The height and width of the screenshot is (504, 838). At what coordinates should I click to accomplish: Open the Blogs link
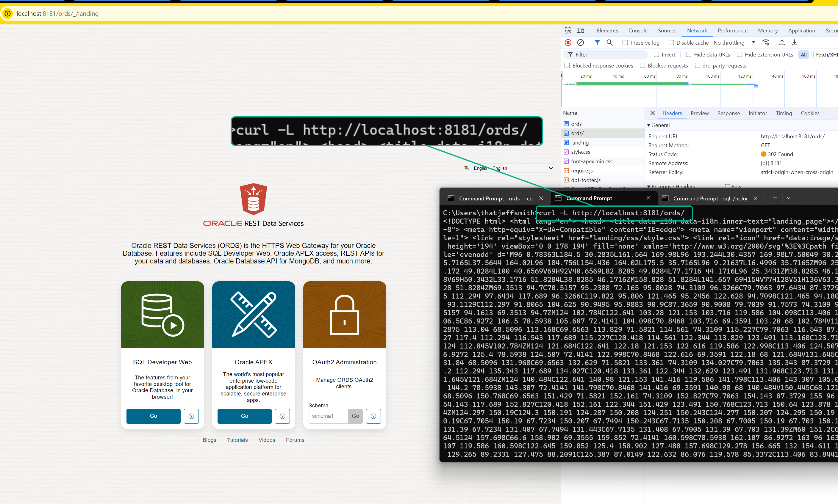pos(209,440)
